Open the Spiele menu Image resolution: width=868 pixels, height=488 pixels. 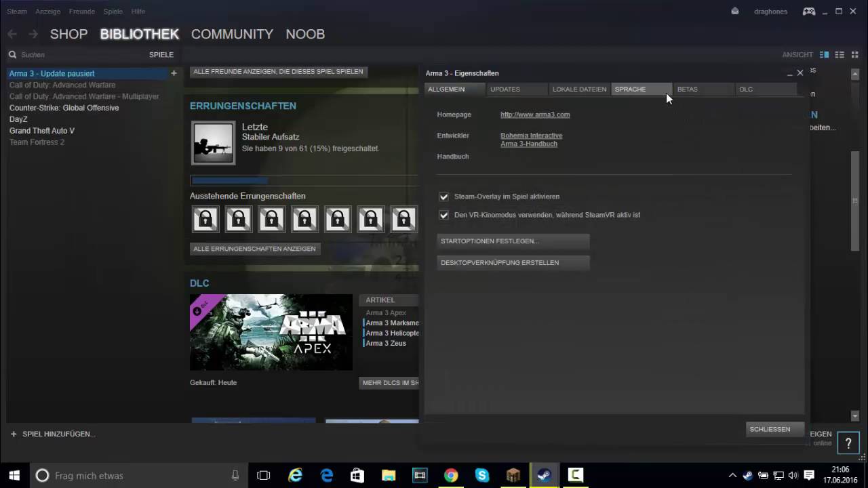tap(113, 12)
